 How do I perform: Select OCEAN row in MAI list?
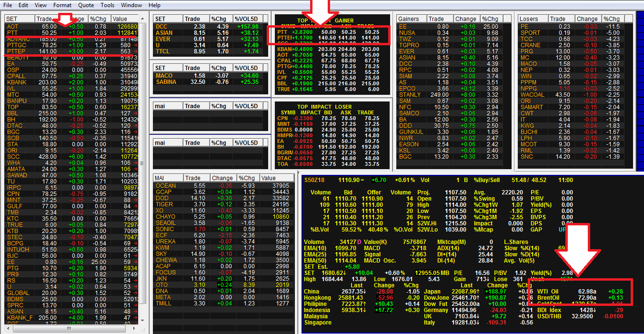point(223,185)
